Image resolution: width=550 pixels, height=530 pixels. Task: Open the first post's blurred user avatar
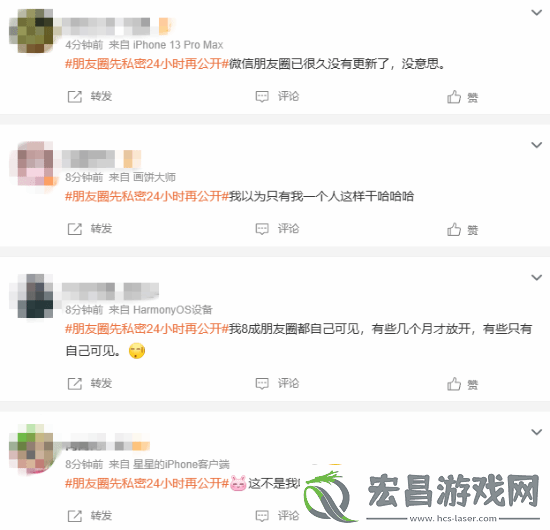pos(31,31)
